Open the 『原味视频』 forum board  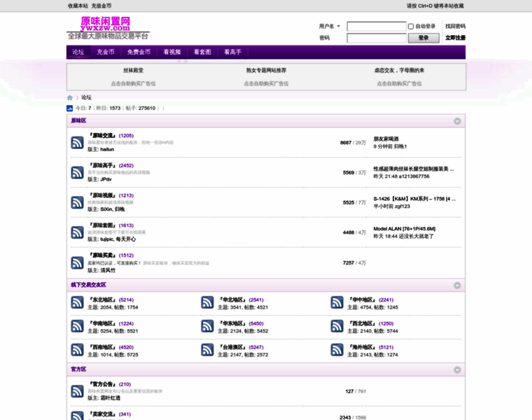click(x=102, y=195)
